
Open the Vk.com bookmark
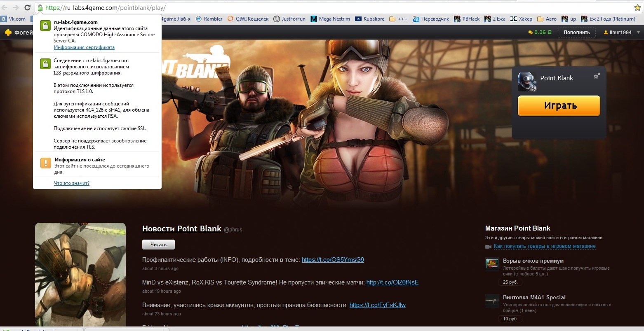click(13, 19)
